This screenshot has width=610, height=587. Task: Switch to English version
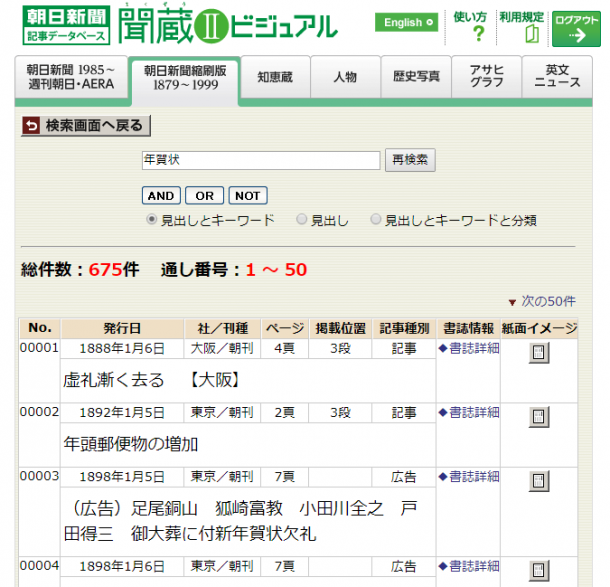[407, 23]
